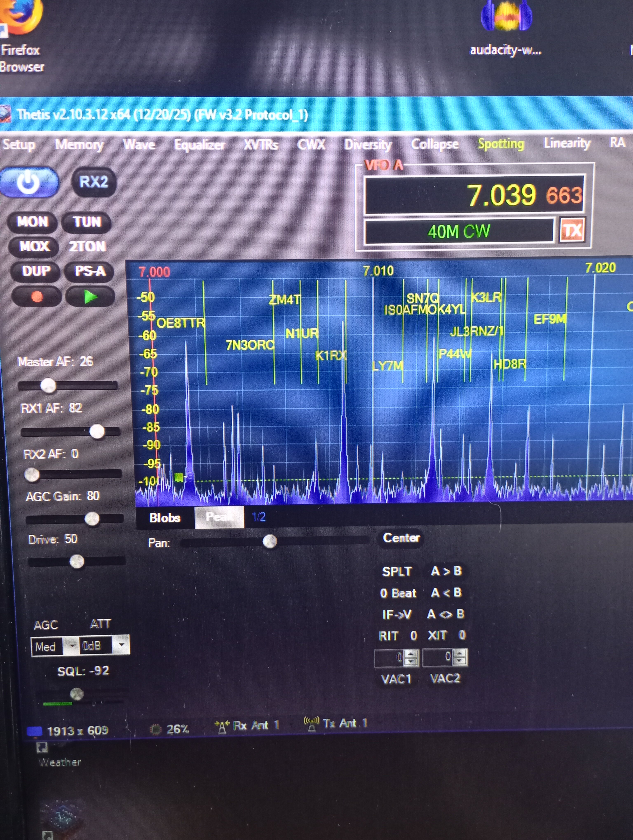Open the Spotting menu
This screenshot has width=633, height=840.
500,143
